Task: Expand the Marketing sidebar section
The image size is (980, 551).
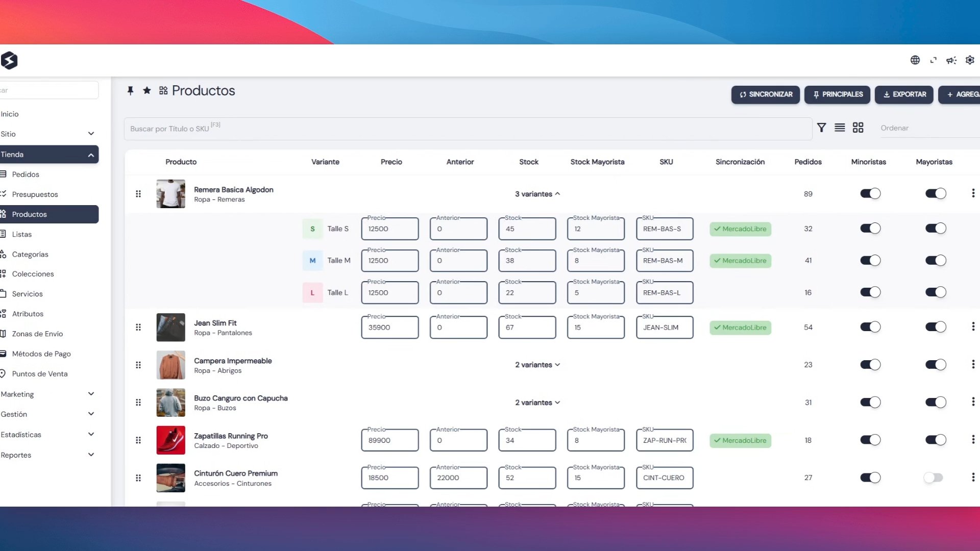Action: pos(48,394)
